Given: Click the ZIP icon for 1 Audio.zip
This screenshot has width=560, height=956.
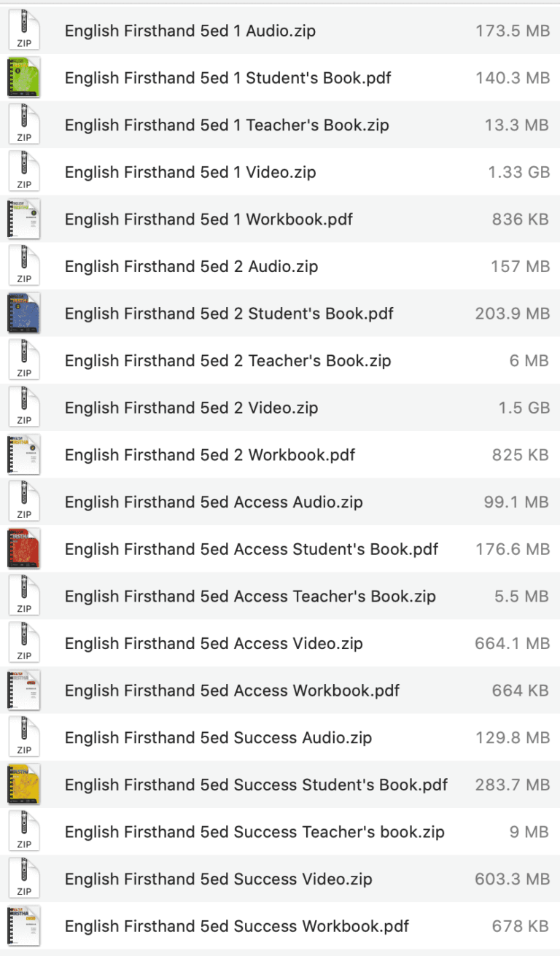Looking at the screenshot, I should (24, 31).
